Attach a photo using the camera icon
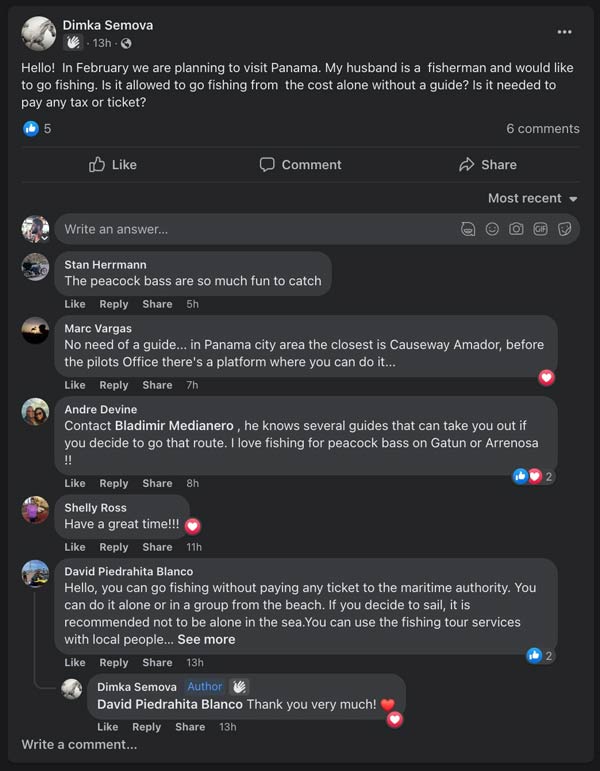Image resolution: width=600 pixels, height=771 pixels. pos(516,229)
